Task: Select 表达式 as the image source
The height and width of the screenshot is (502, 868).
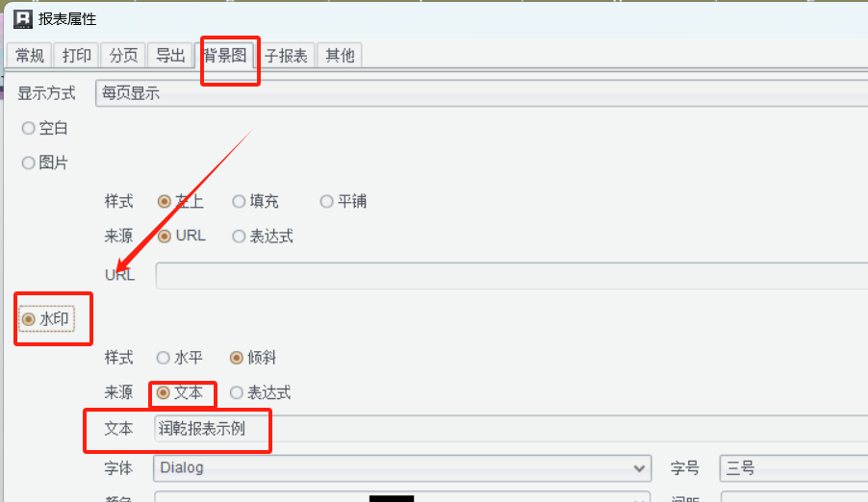Action: tap(263, 237)
